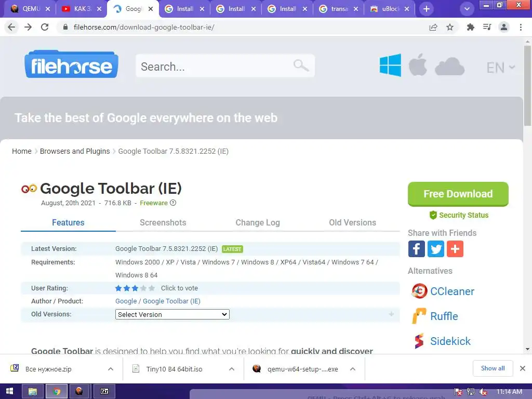
Task: Open 7-Zip from the taskbar
Action: point(104,391)
